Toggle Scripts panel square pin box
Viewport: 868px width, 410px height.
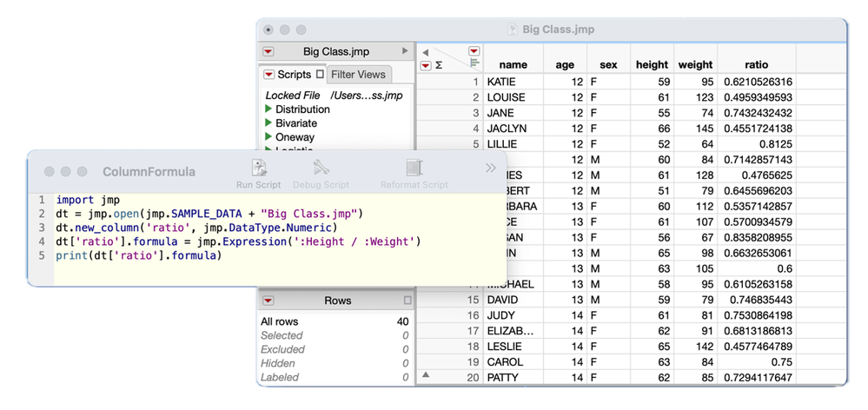320,74
